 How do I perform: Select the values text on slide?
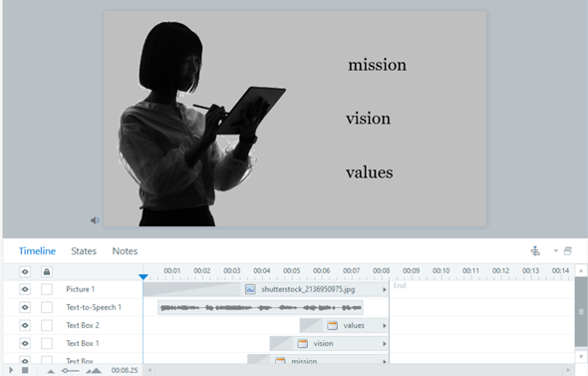370,173
